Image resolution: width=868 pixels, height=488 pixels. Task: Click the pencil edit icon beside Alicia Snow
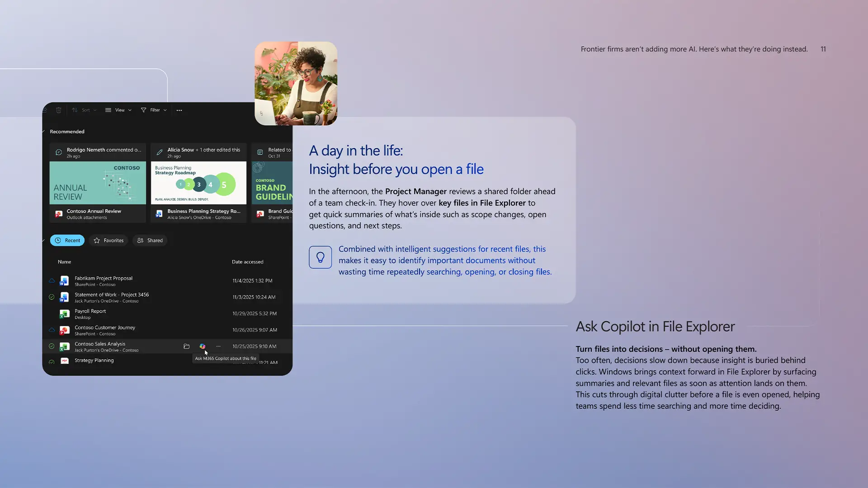tap(160, 152)
